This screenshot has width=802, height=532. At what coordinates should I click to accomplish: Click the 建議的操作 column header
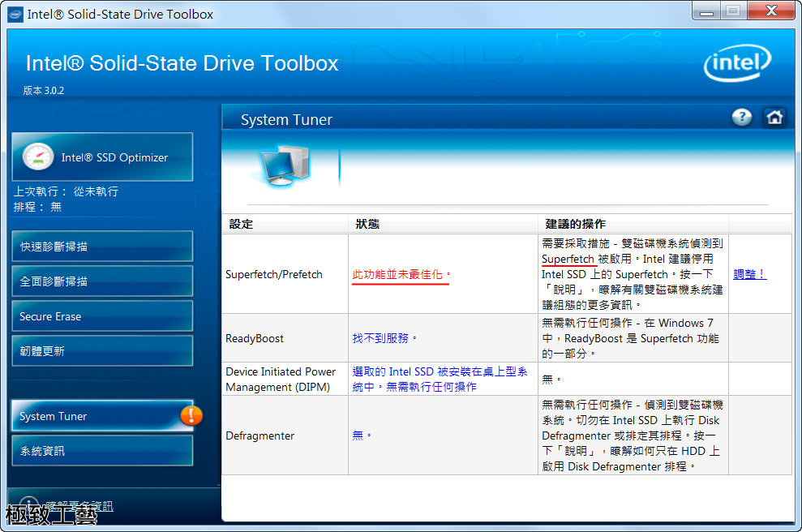point(575,224)
